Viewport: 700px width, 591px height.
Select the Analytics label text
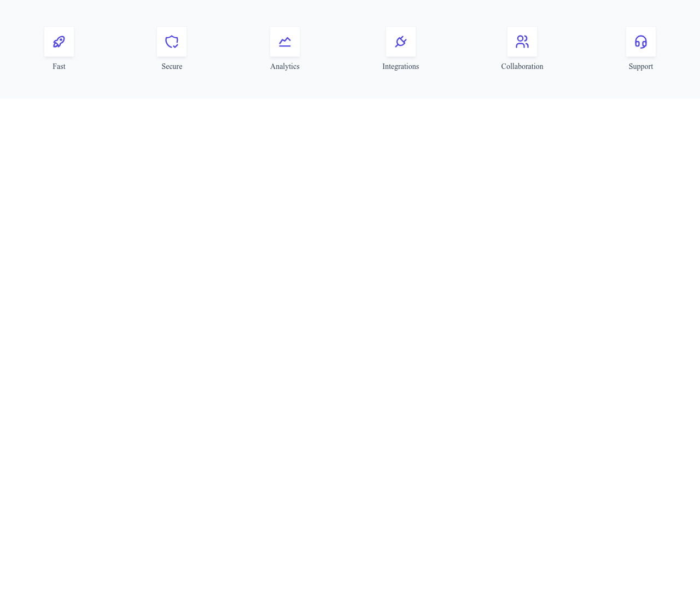click(x=285, y=66)
